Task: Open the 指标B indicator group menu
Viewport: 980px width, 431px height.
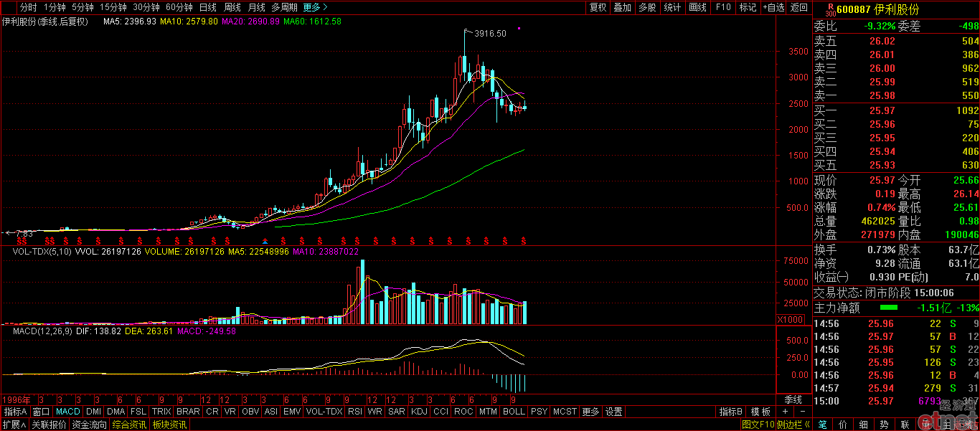Action: (x=731, y=412)
